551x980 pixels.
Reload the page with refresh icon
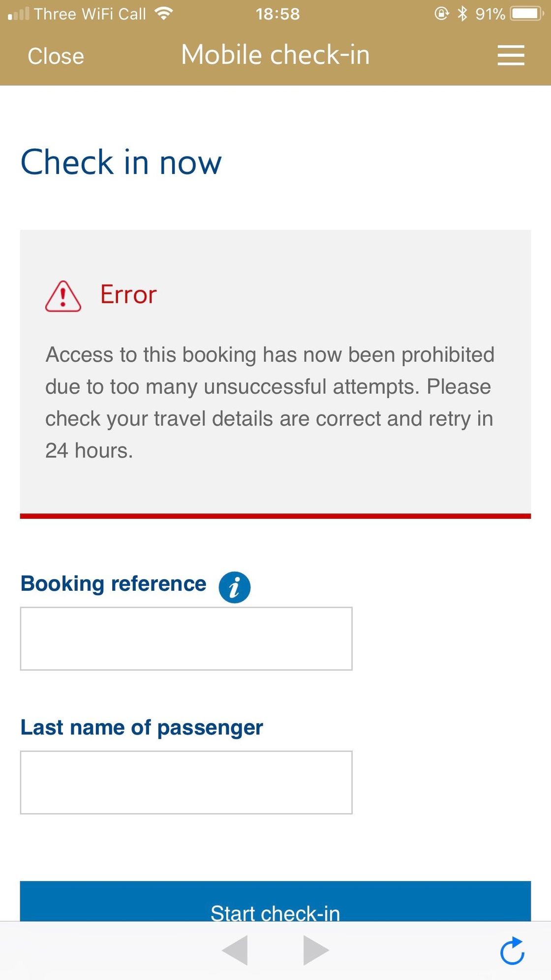tap(512, 950)
